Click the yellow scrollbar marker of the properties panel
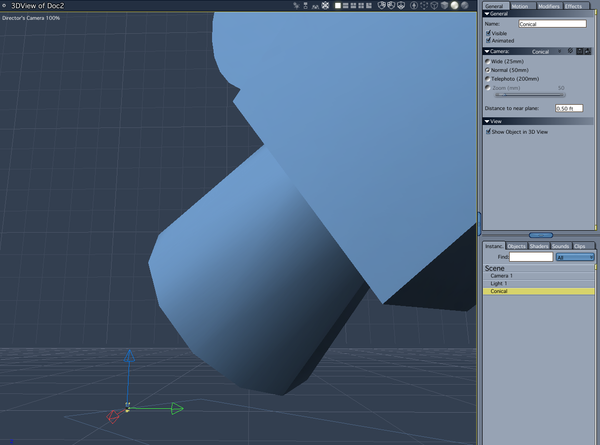The image size is (600, 445). [595, 13]
